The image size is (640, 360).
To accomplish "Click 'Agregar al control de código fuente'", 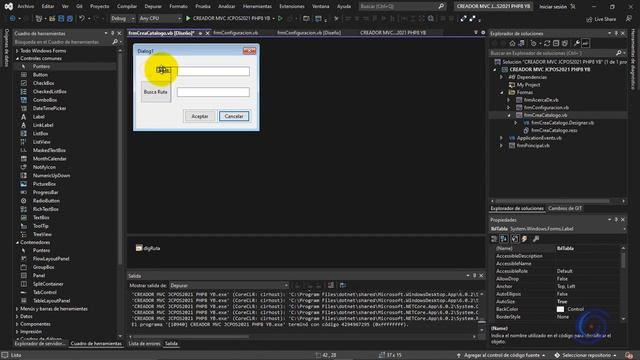I will (x=501, y=356).
